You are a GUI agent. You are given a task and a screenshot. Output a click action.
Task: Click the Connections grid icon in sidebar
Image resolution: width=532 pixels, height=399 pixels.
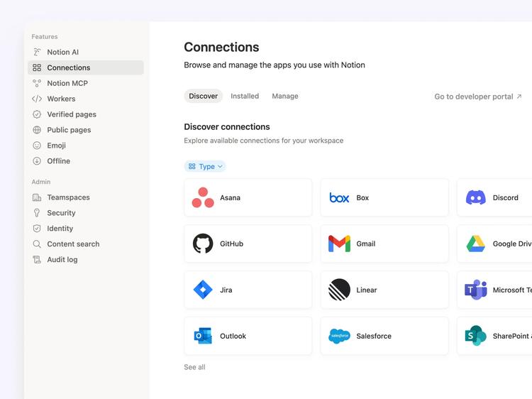click(x=37, y=67)
